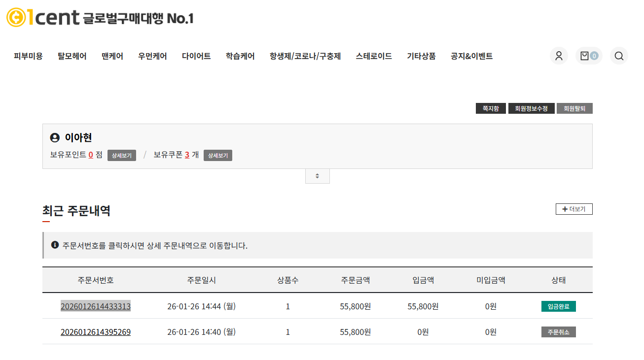
Task: Go to 항생제/코로나/구충제 category
Action: (305, 56)
